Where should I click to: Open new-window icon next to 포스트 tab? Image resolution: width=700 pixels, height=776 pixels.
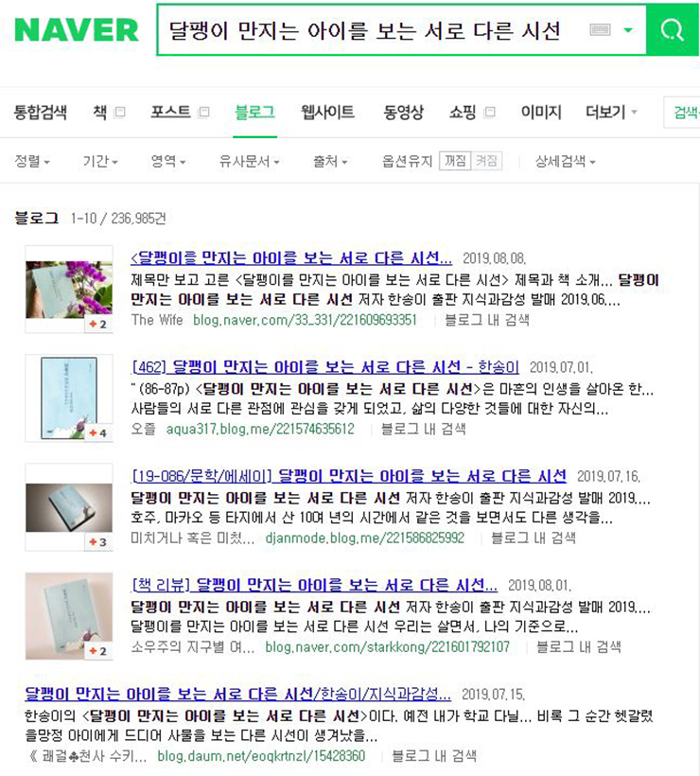[x=203, y=113]
